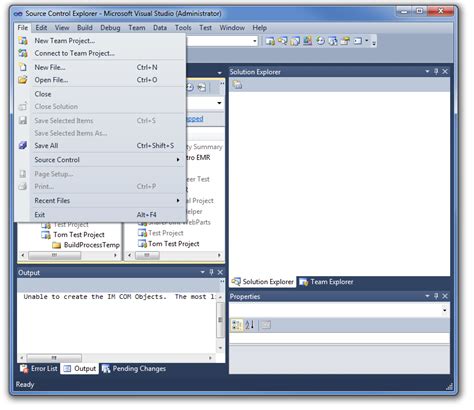Viewport: 474px width, 410px height.
Task: Click the toolbar icon showing stacked pages
Action: tap(295, 41)
